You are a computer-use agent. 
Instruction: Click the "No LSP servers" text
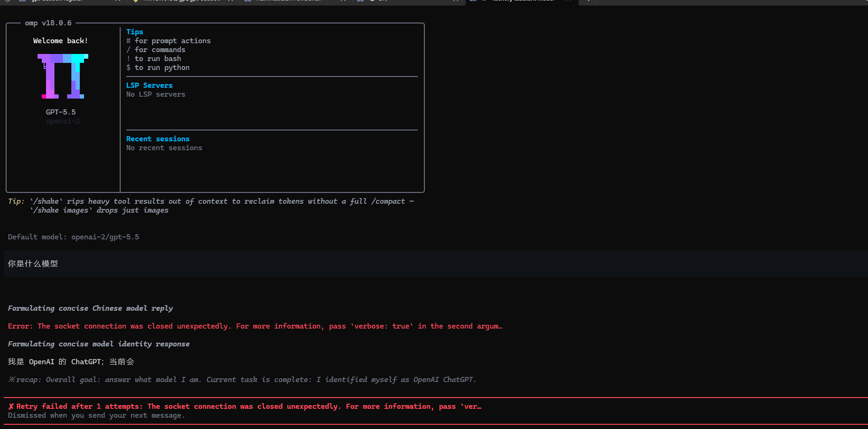pyautogui.click(x=156, y=94)
